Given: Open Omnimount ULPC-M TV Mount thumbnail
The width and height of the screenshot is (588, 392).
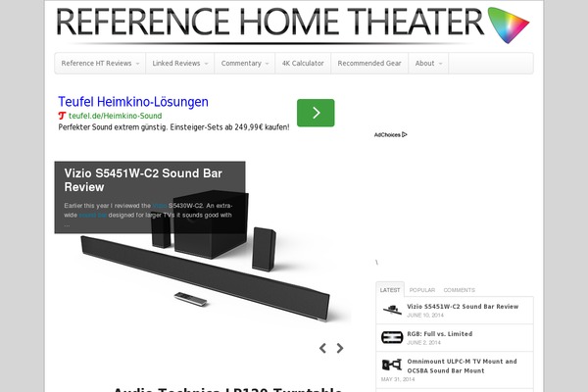Looking at the screenshot, I should coord(392,365).
